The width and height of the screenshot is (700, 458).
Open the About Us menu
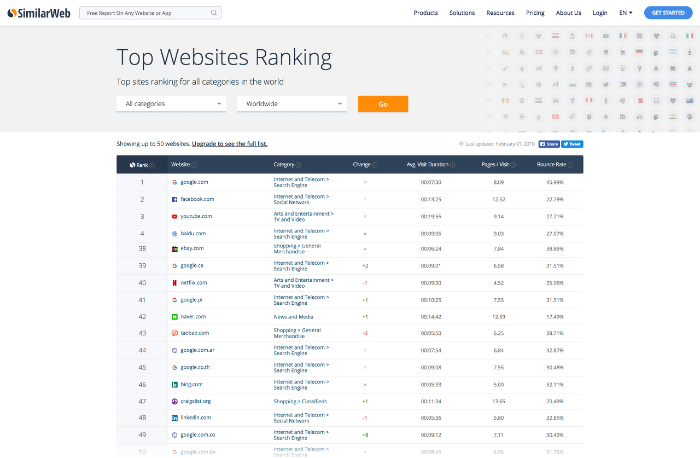click(568, 13)
